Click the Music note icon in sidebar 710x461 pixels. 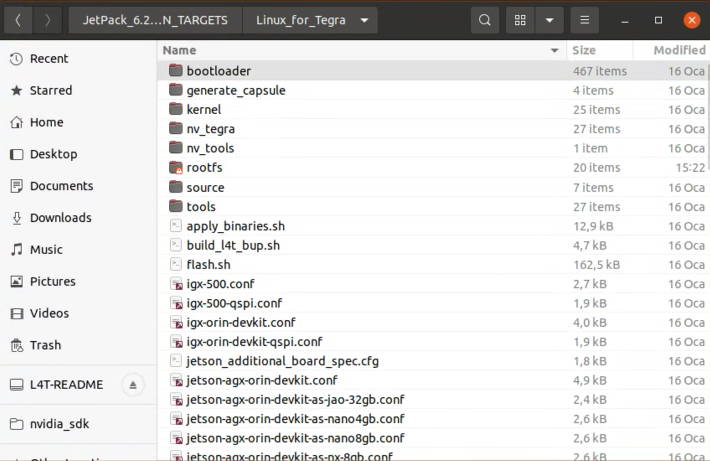point(16,250)
